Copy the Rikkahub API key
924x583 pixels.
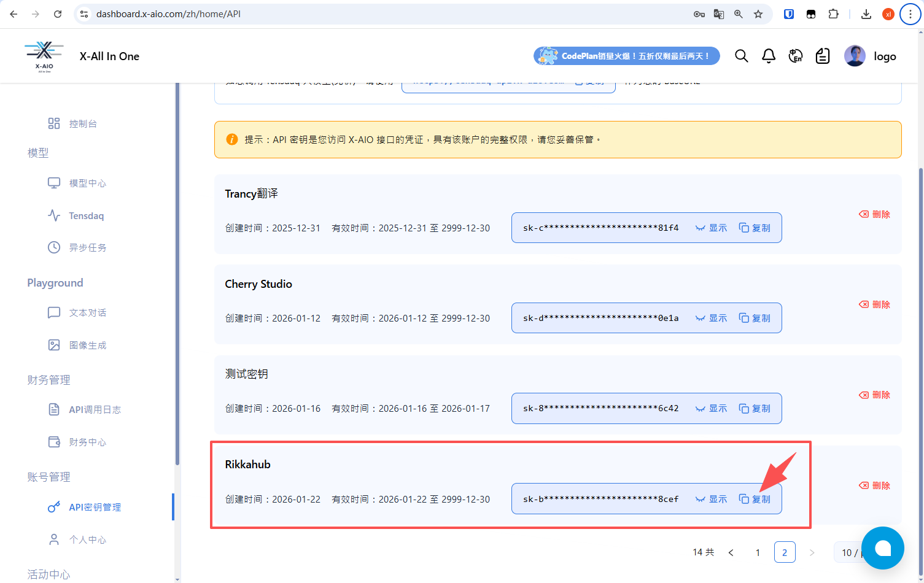tap(755, 499)
